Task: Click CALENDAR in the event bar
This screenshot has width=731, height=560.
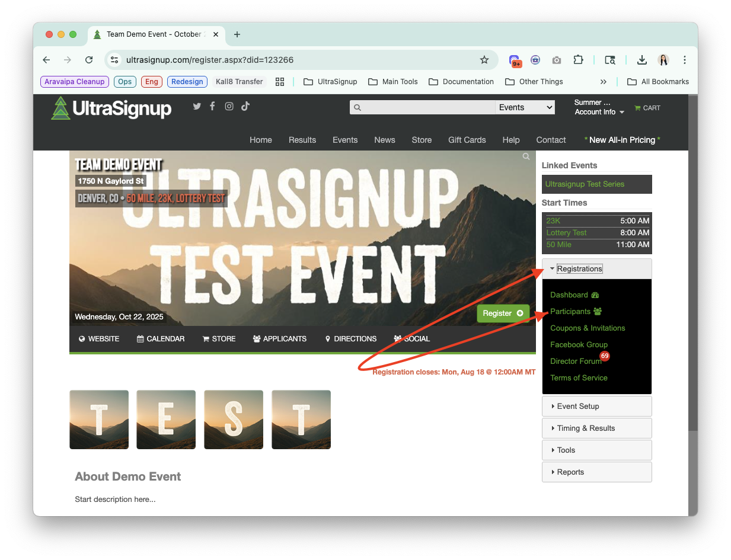Action: [x=161, y=339]
